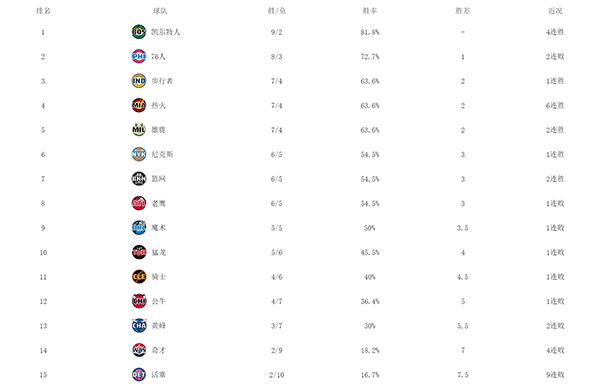This screenshot has height=384, width=600.
Task: Click the Detroit Pistons DET logo
Action: [139, 374]
